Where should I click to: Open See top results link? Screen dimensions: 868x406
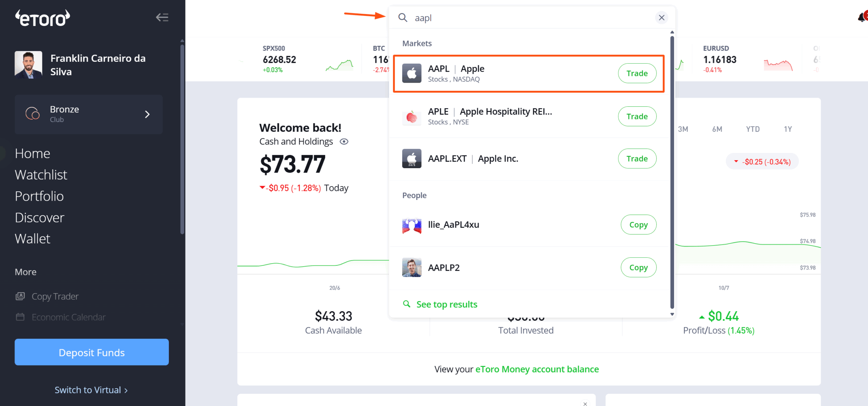(x=447, y=304)
